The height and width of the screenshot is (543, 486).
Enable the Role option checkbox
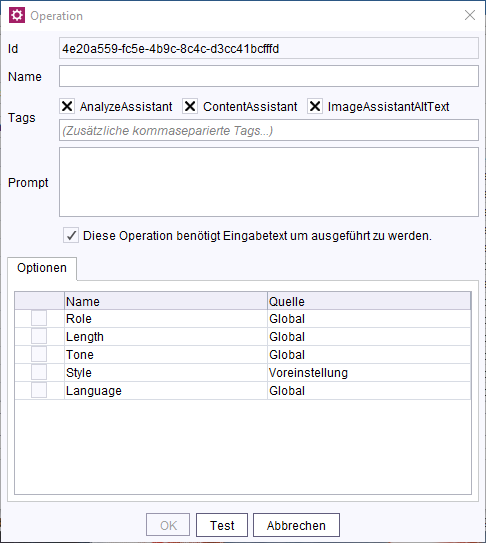coord(39,318)
